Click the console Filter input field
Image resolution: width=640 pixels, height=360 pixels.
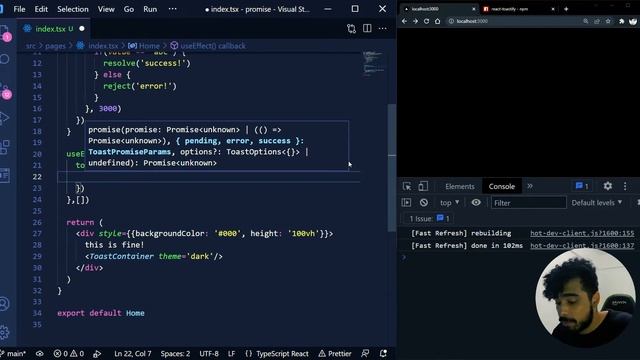529,202
